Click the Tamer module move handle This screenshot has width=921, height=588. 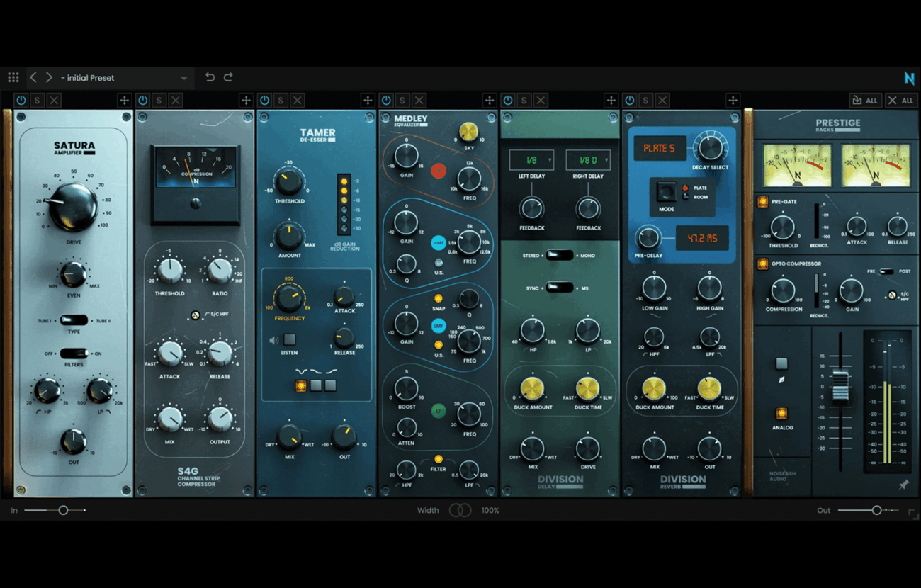pos(368,101)
